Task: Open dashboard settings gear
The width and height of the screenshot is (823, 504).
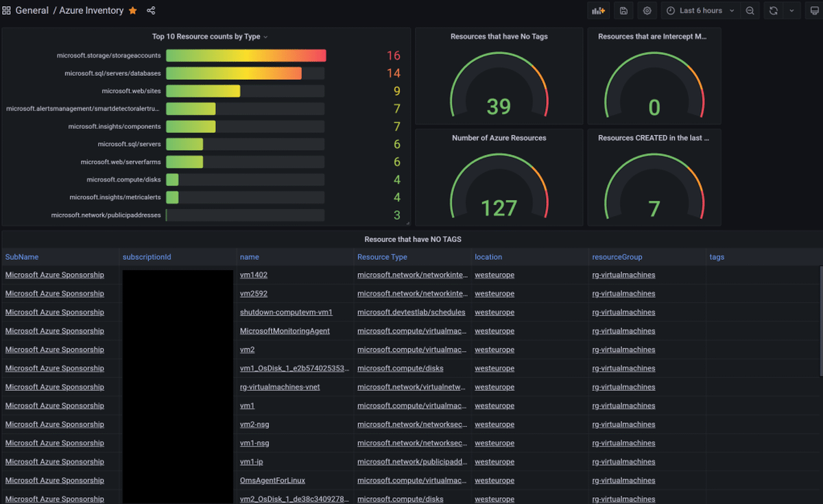Action: 647,10
